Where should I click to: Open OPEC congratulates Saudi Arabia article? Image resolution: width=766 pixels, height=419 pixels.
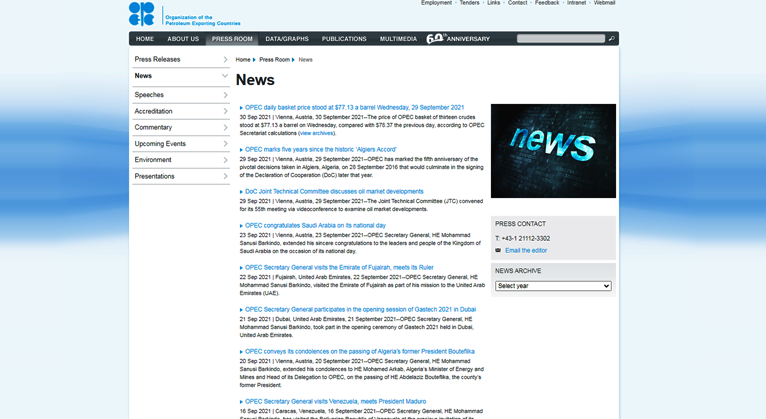316,226
